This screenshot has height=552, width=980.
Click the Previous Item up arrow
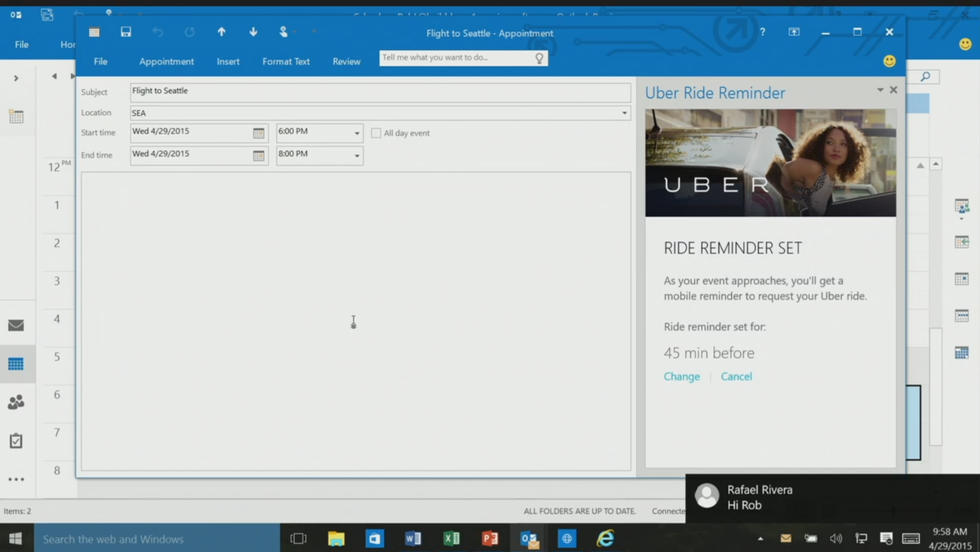[x=221, y=32]
